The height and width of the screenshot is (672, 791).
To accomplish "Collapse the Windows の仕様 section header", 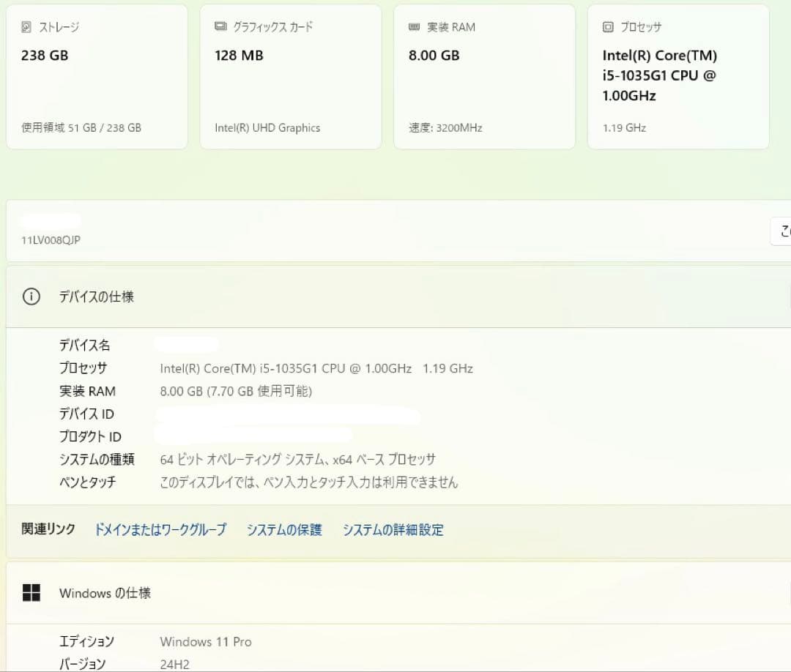I will pos(395,593).
